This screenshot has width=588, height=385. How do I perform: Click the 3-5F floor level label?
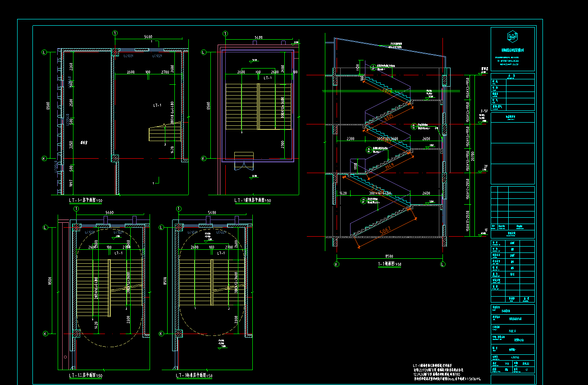pos(484,110)
